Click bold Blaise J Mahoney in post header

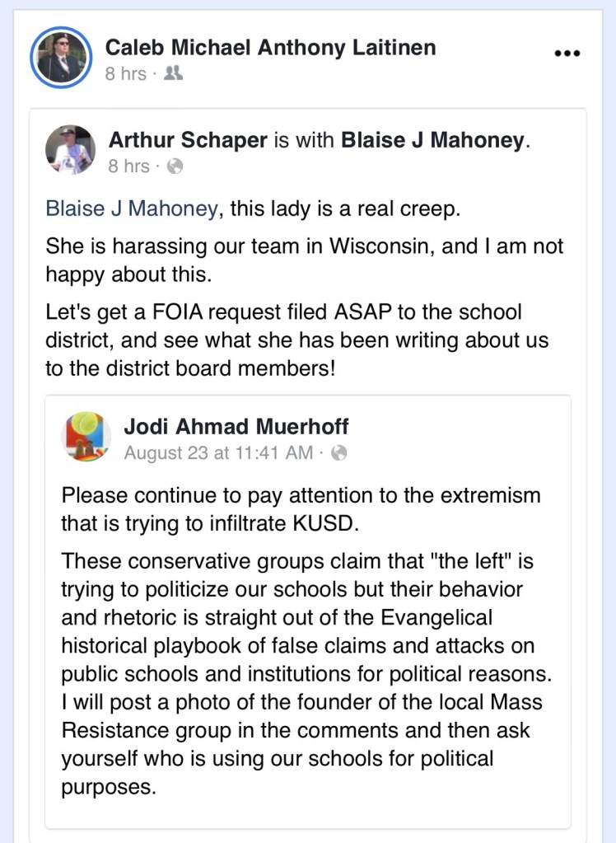click(x=432, y=140)
